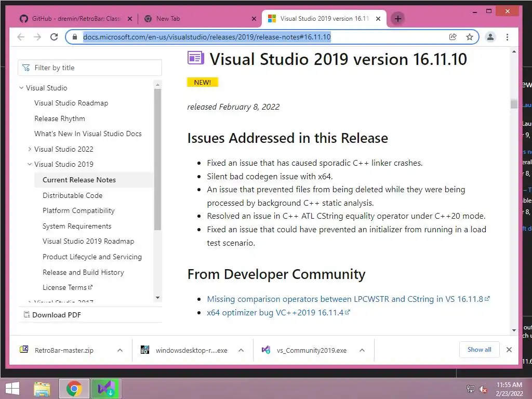Click sidebar scrollbar up arrow
The image size is (532, 399).
pyautogui.click(x=157, y=84)
